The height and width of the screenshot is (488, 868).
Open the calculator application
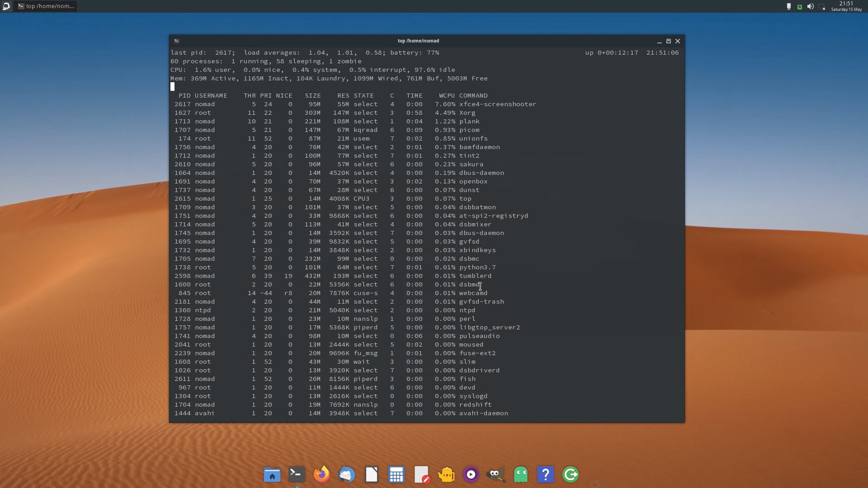pyautogui.click(x=396, y=474)
